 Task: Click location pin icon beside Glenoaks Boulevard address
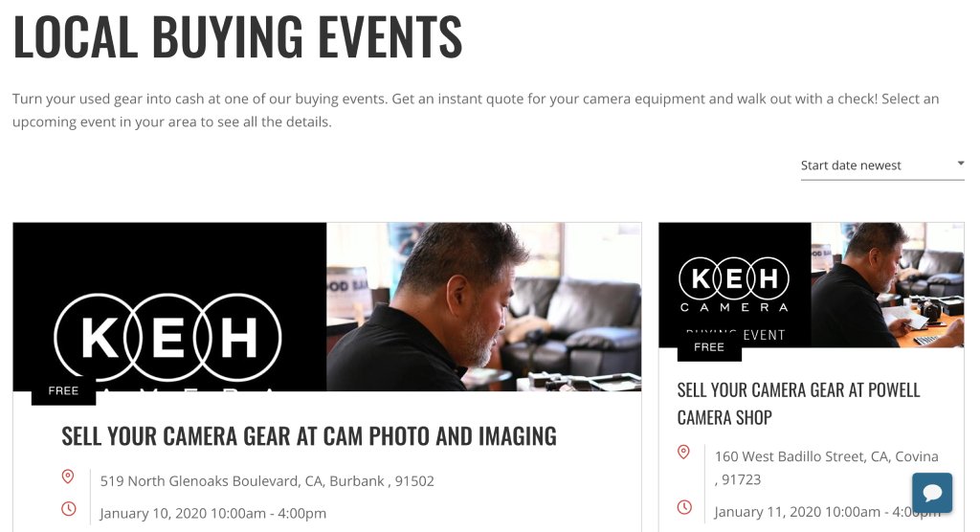68,477
